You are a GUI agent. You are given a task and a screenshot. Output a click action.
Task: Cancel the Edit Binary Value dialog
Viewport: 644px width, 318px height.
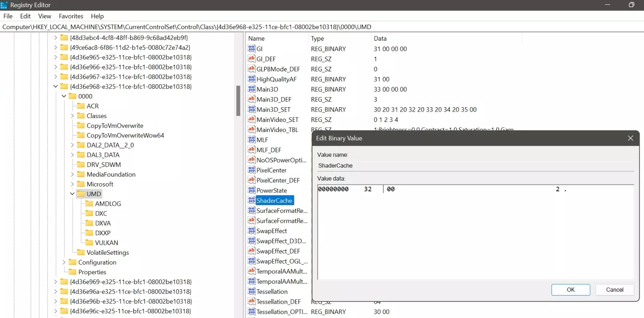[614, 290]
